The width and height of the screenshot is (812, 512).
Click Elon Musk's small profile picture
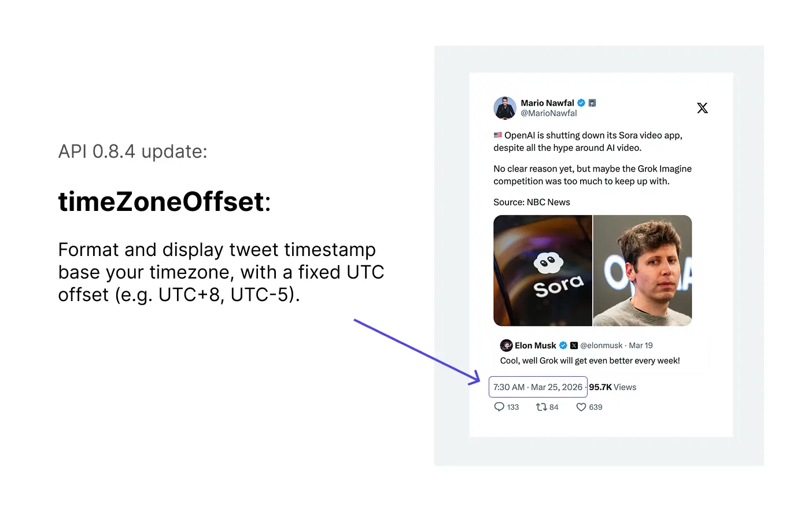[x=506, y=346]
